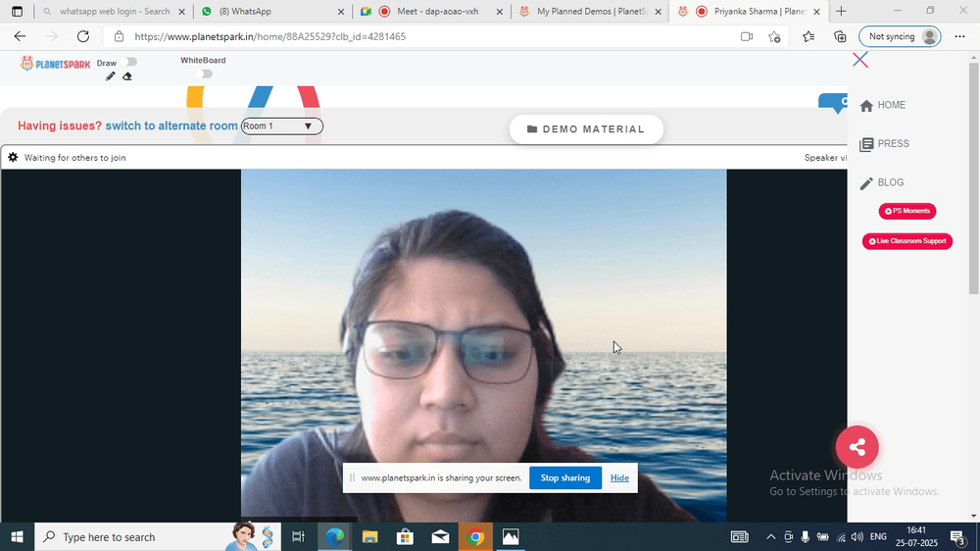Click the switch to alternate room text

pyautogui.click(x=171, y=125)
